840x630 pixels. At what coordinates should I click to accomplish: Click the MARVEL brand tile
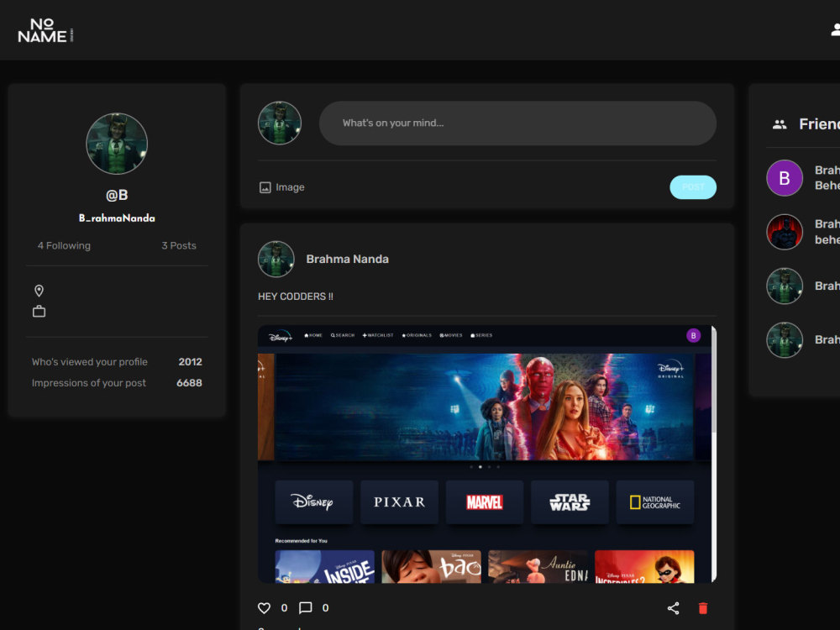click(485, 502)
